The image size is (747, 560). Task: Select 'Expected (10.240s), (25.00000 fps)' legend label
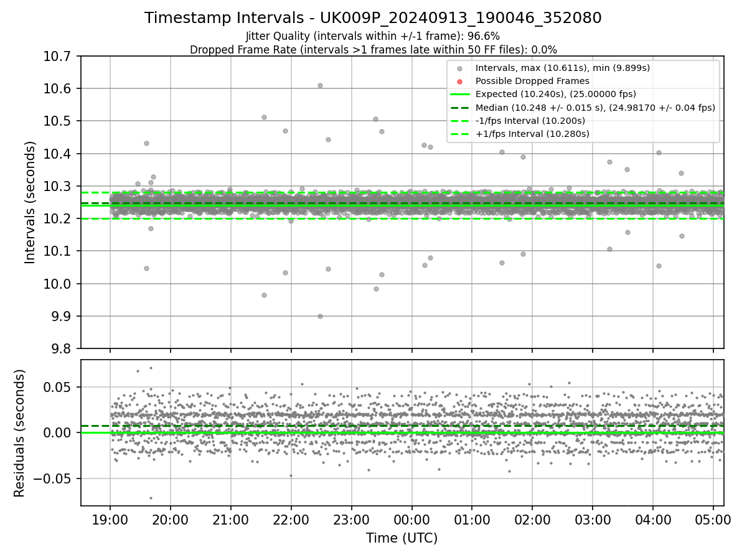[556, 94]
